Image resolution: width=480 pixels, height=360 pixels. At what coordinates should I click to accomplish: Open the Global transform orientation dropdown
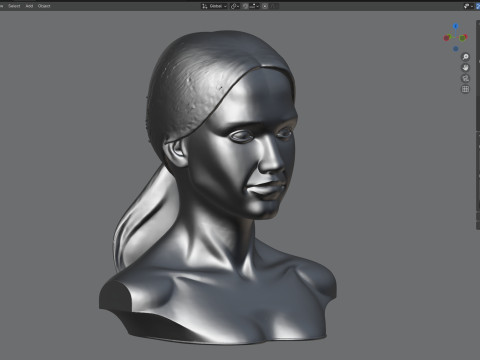[x=214, y=6]
